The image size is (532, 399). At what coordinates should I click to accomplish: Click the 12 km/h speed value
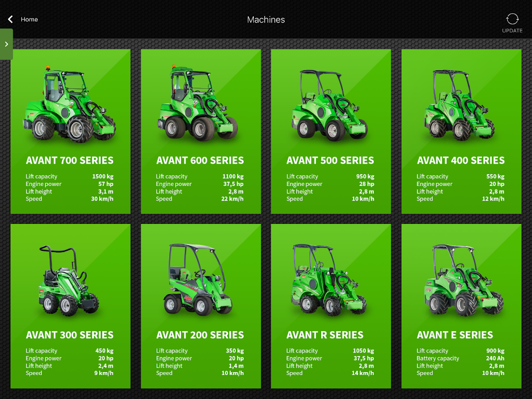pyautogui.click(x=493, y=199)
